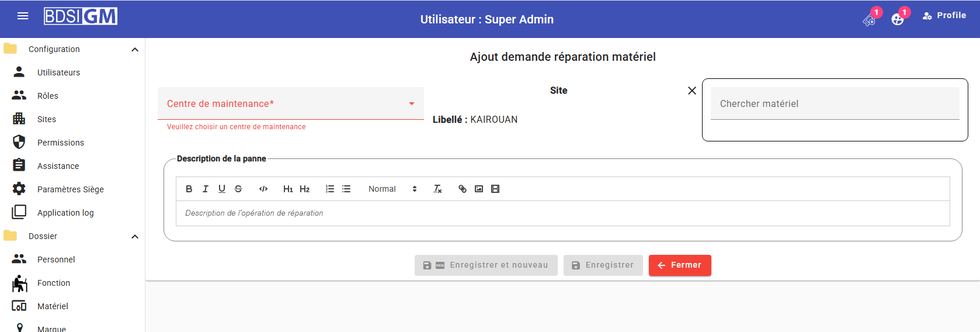Open Assistance page

(58, 166)
